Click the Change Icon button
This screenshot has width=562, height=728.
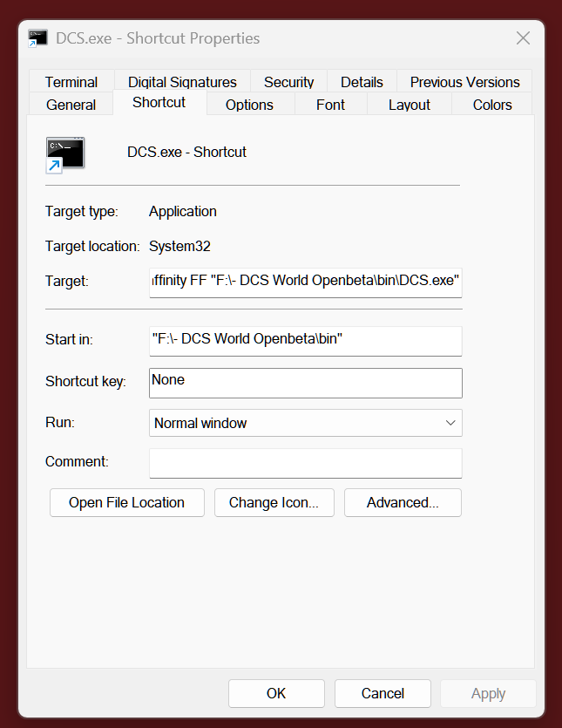tap(274, 502)
